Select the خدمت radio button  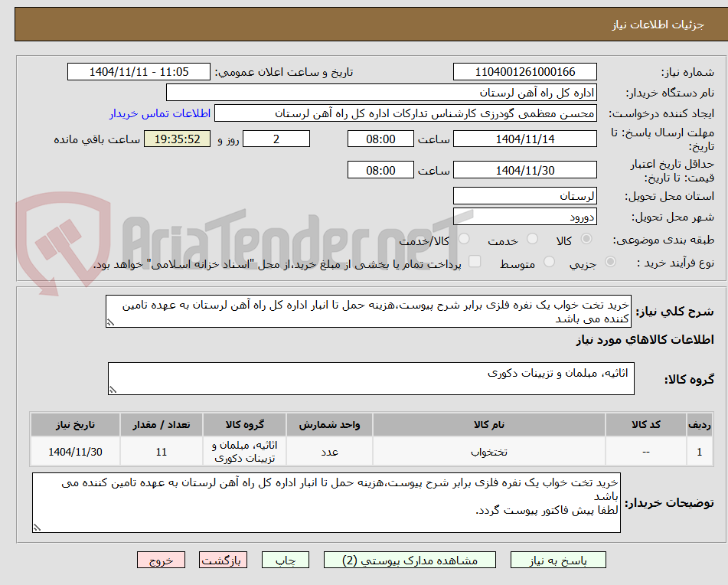coord(532,239)
